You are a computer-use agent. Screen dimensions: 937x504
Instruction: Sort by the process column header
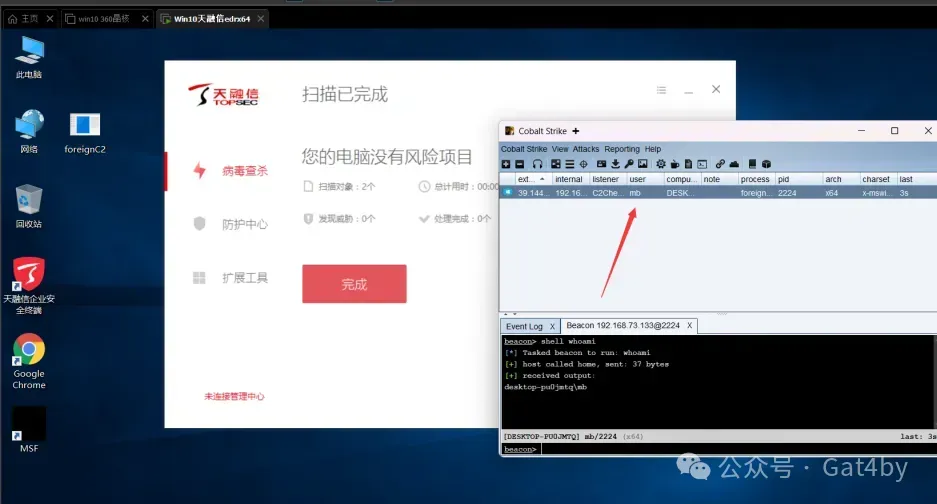756,179
